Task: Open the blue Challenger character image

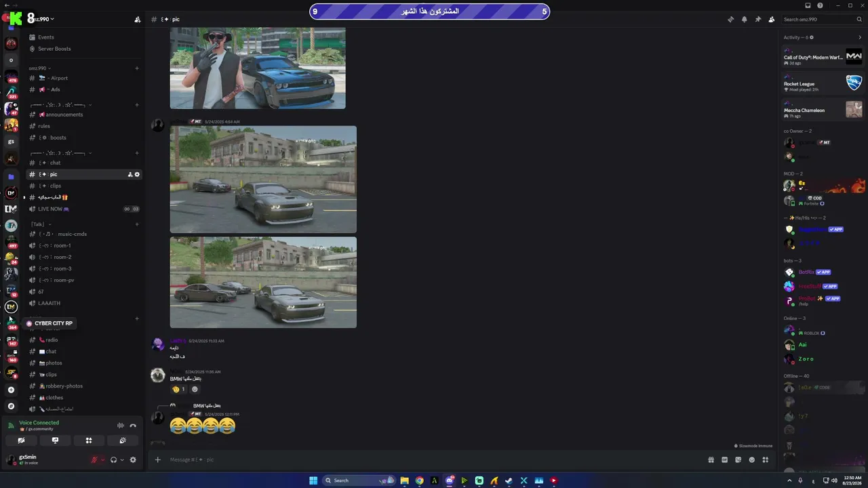Action: 258,68
